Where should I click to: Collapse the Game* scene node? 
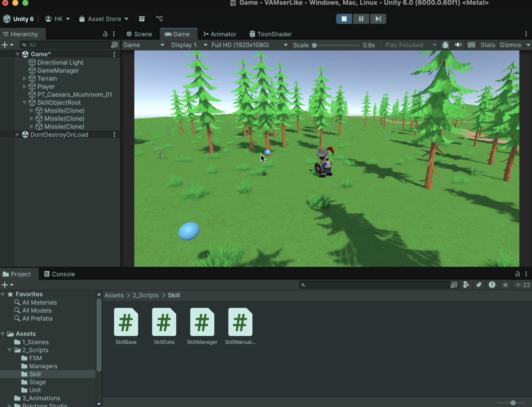17,54
